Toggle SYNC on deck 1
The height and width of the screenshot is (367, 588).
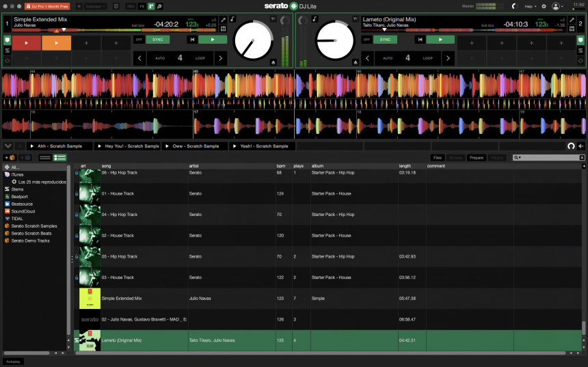pos(157,40)
